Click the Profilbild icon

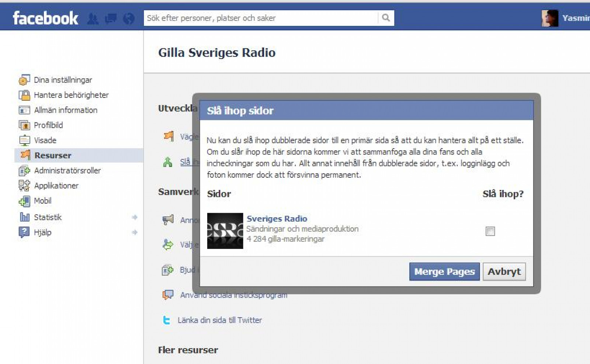(24, 125)
